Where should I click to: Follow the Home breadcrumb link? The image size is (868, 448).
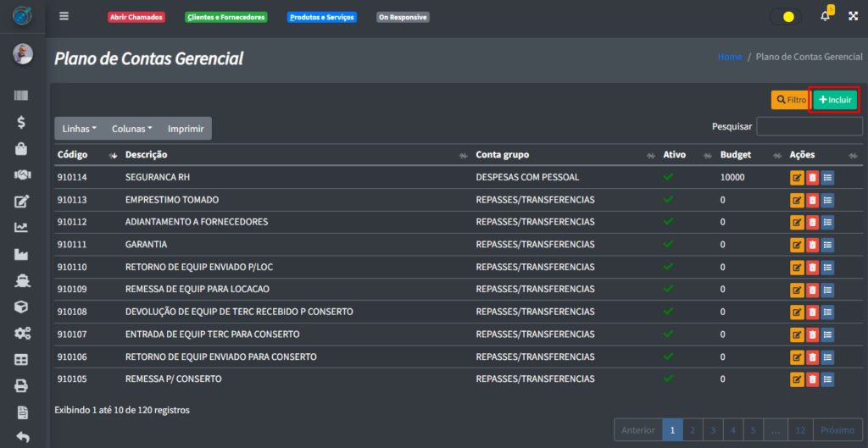coord(730,57)
